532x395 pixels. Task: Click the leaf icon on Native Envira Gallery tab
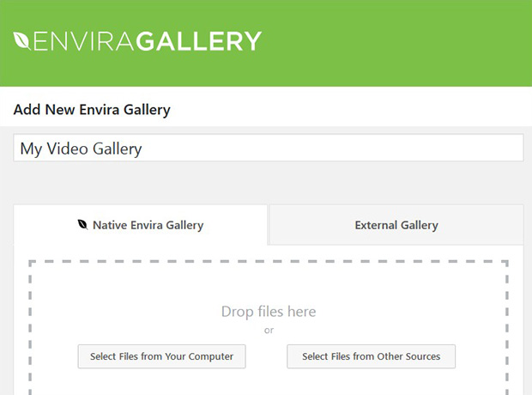(82, 224)
